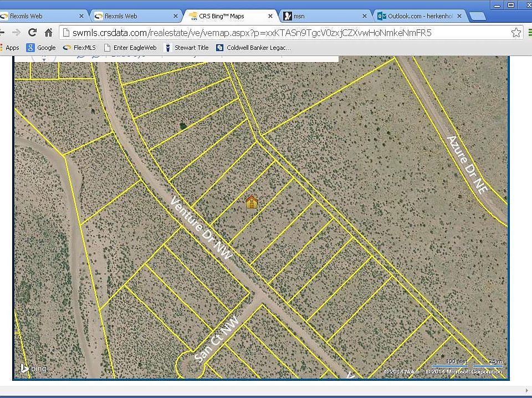Open the Enter EagleWeb bookmark

click(130, 48)
